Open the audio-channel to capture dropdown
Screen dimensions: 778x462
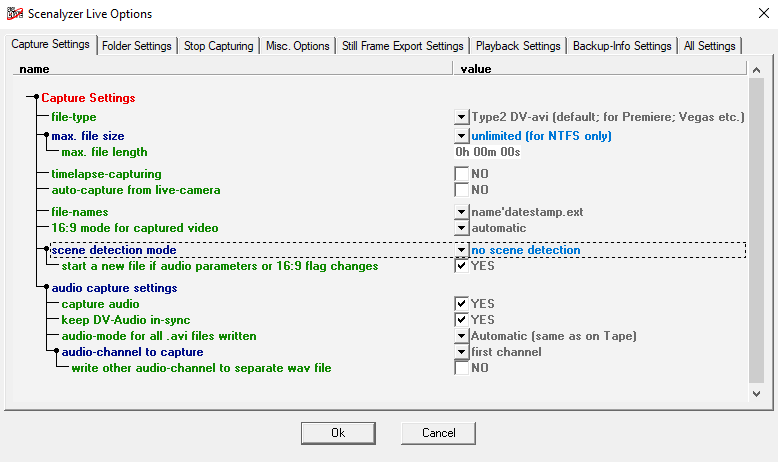[461, 352]
